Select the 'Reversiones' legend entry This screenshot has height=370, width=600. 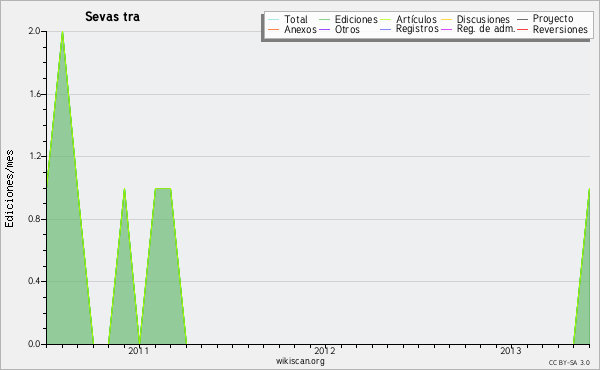click(x=560, y=29)
